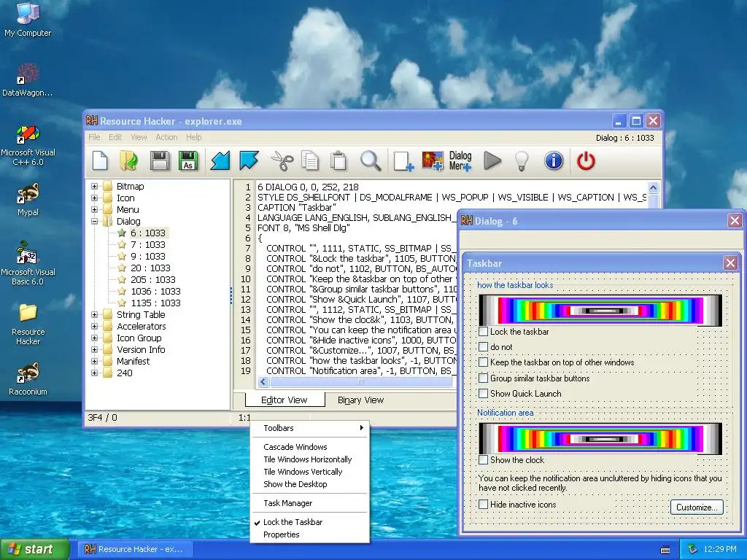Launch Racoonium desktop icon
The image size is (747, 560).
click(28, 378)
